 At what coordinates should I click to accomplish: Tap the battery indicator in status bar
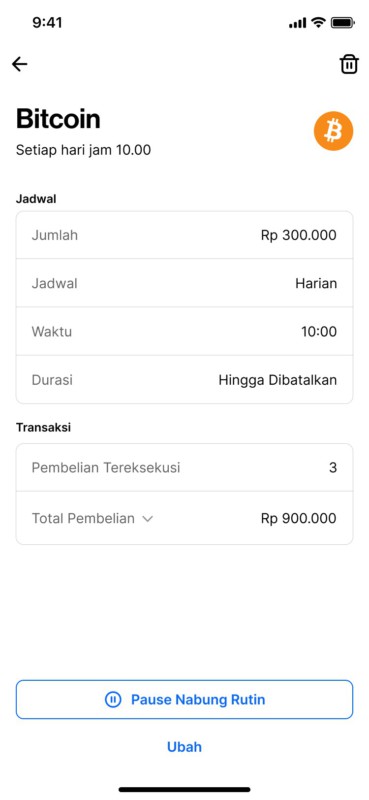pos(342,22)
